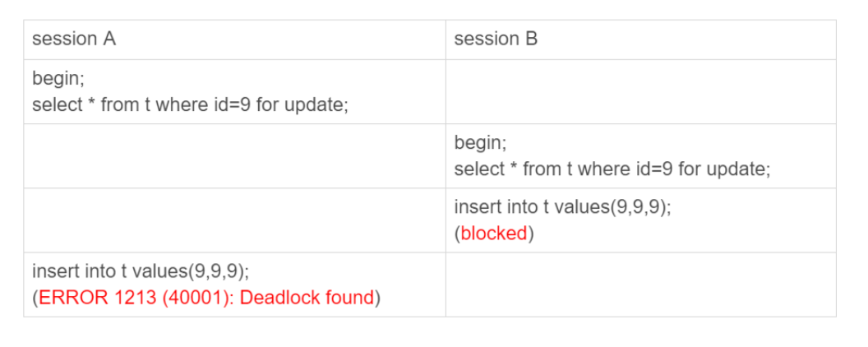Screen dimensions: 868x347
Task: Click session B's insert into t statement
Action: (562, 207)
